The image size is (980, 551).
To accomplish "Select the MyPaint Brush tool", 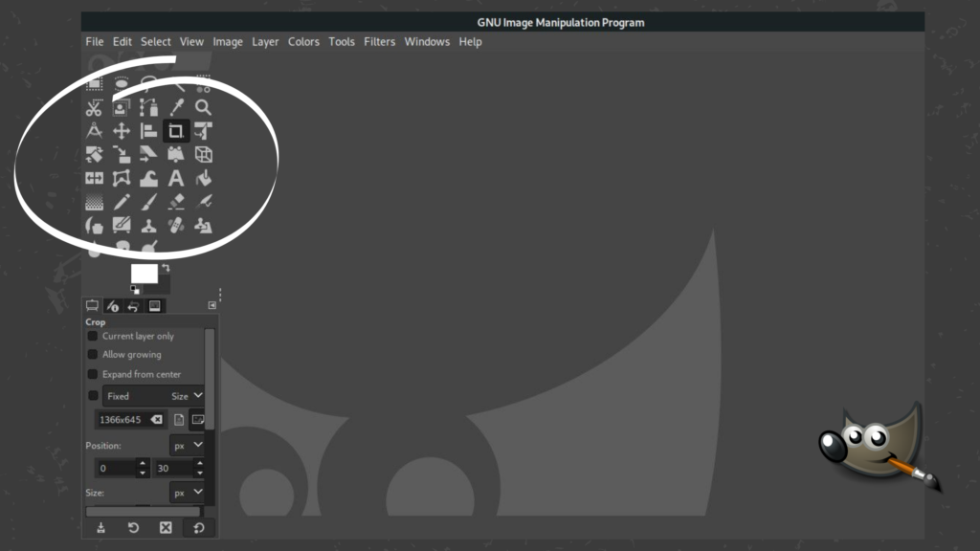I will pos(122,226).
